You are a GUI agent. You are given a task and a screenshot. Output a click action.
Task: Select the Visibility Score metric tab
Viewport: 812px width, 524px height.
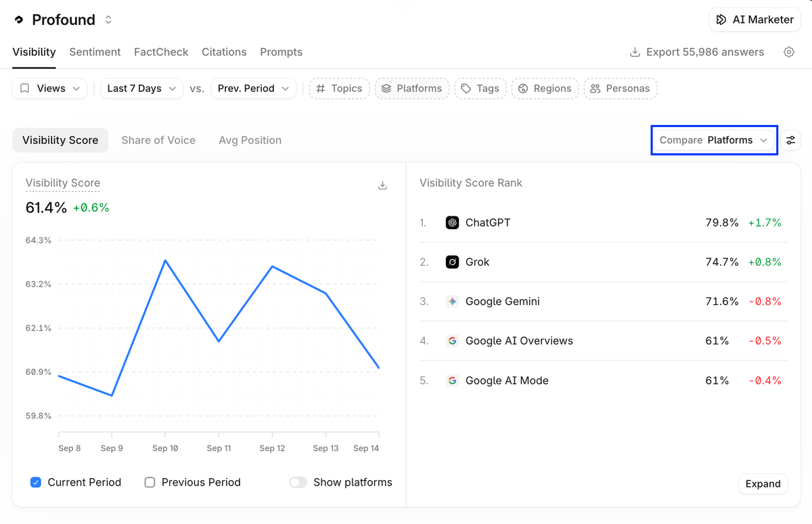(x=60, y=140)
